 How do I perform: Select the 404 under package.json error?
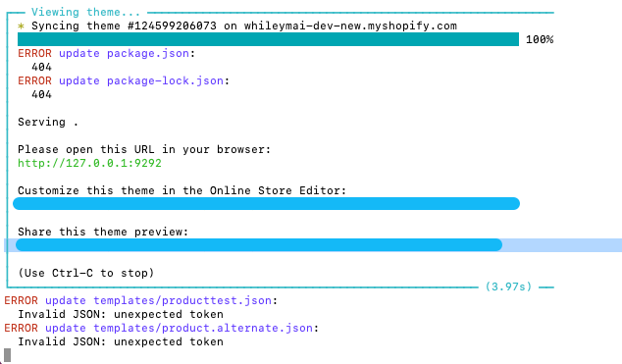(41, 67)
